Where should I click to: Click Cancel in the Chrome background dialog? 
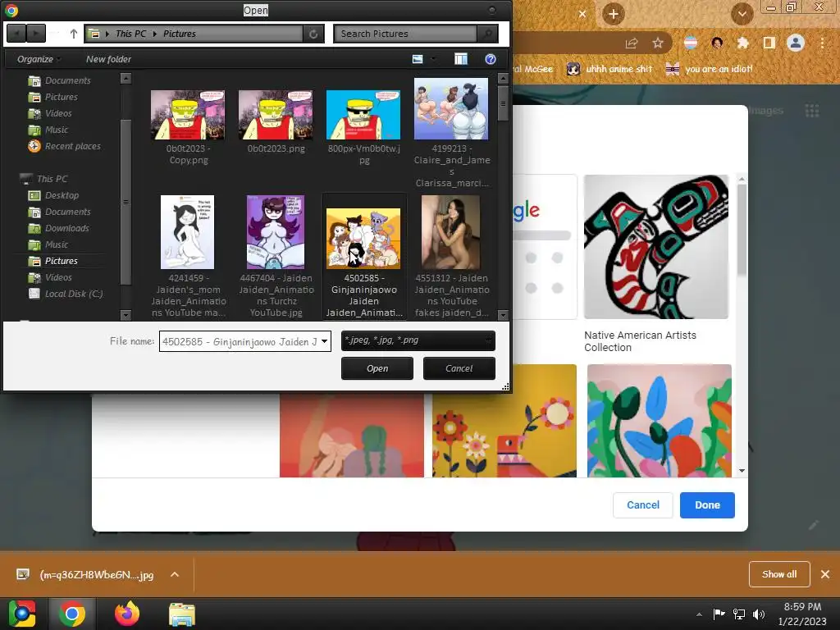point(643,505)
